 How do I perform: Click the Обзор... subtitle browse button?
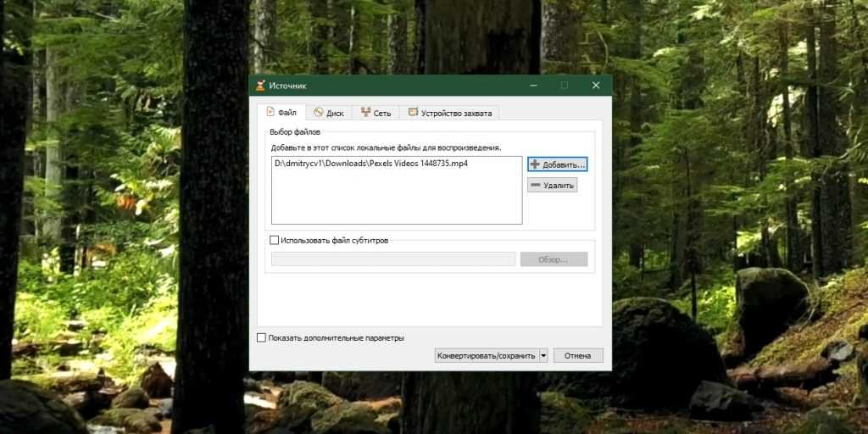coord(554,259)
